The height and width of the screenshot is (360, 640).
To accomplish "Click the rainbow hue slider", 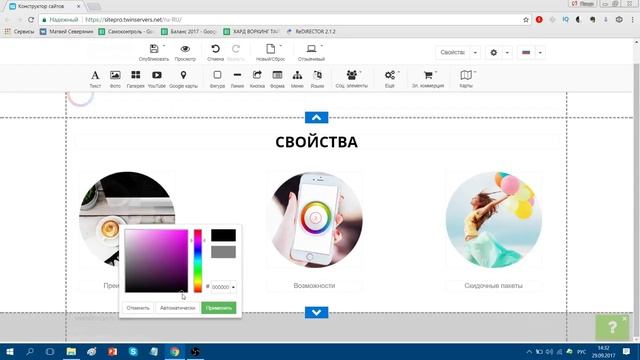I will 198,261.
